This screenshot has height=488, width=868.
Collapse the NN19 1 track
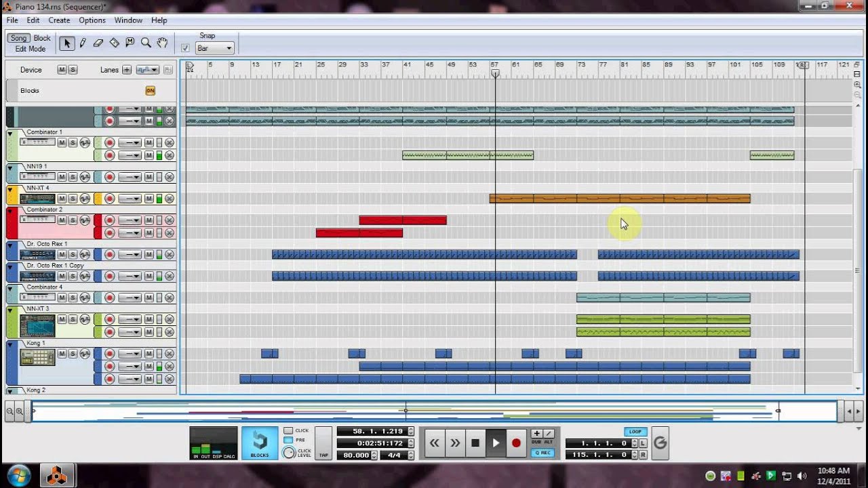point(10,167)
